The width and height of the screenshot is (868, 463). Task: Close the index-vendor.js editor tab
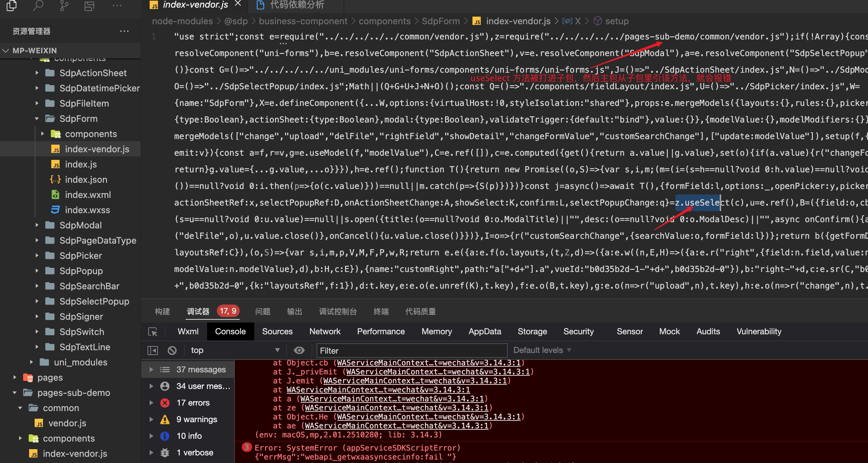pyautogui.click(x=238, y=4)
